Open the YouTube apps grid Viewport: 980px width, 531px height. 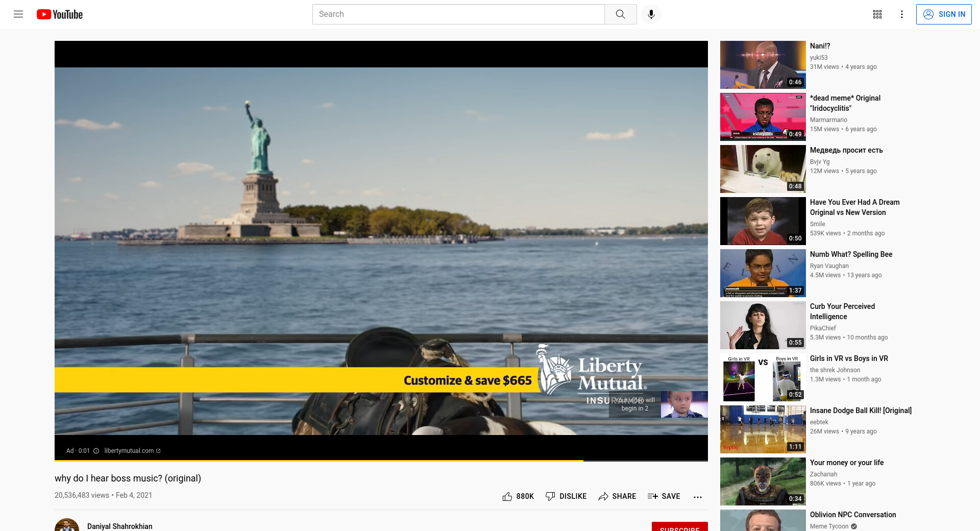[877, 14]
